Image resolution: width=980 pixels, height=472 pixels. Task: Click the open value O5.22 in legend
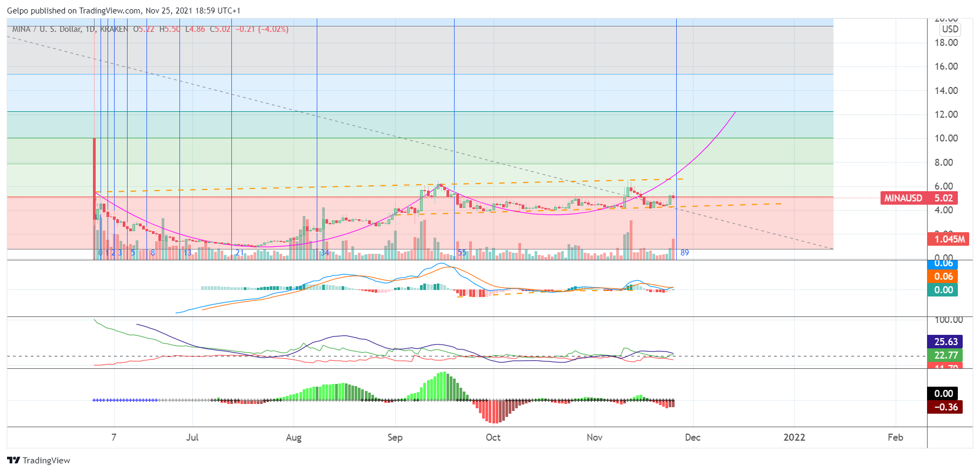pos(144,29)
